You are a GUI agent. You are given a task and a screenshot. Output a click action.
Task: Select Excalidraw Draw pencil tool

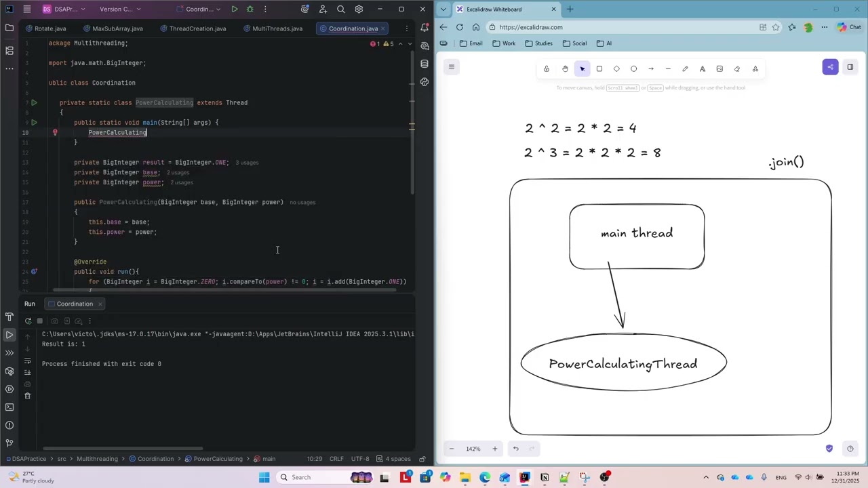(685, 68)
